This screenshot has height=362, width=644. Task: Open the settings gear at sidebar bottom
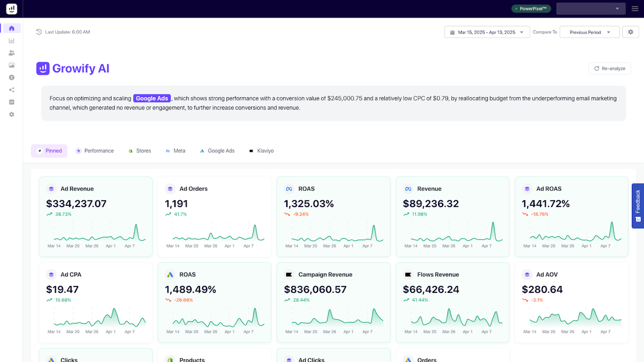pyautogui.click(x=11, y=114)
